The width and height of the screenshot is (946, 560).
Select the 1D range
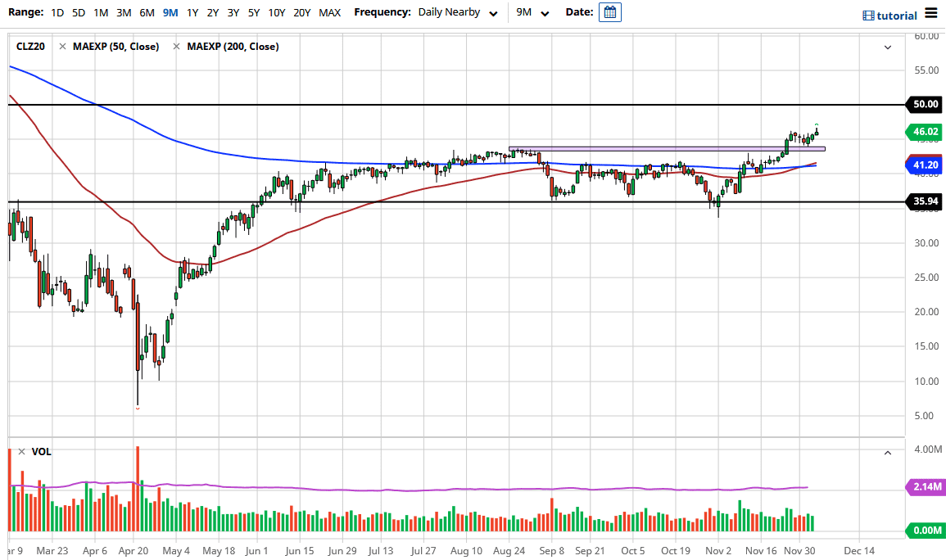tap(57, 12)
